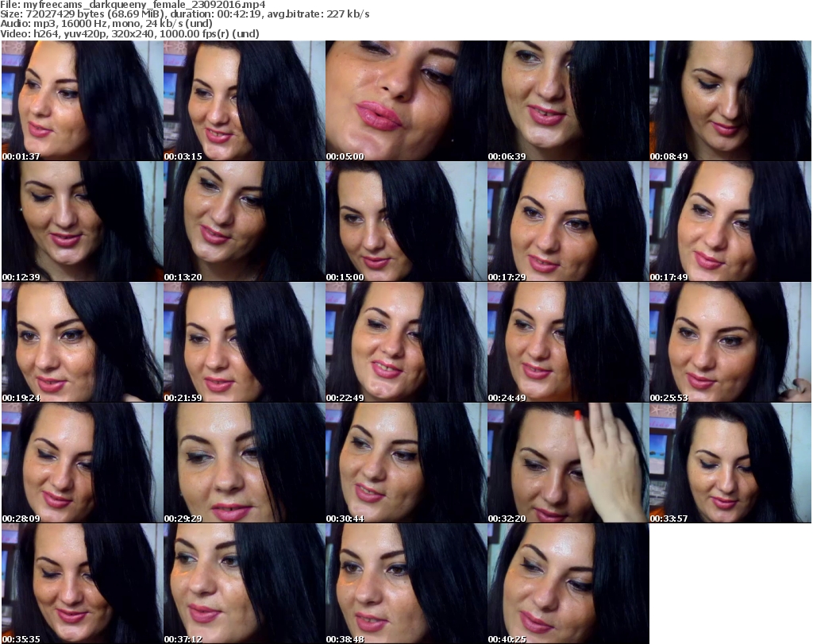Click the File name line ending in .mp4
The width and height of the screenshot is (813, 644).
[133, 5]
